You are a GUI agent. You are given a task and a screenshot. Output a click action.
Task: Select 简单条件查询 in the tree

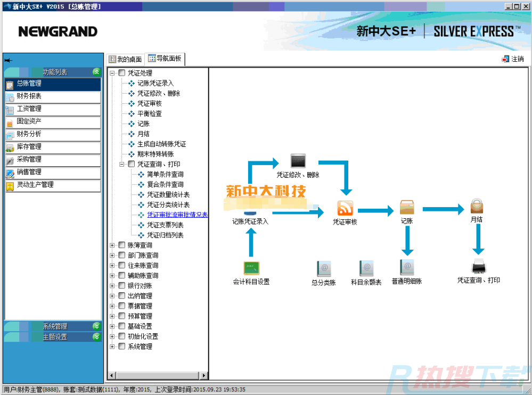165,175
